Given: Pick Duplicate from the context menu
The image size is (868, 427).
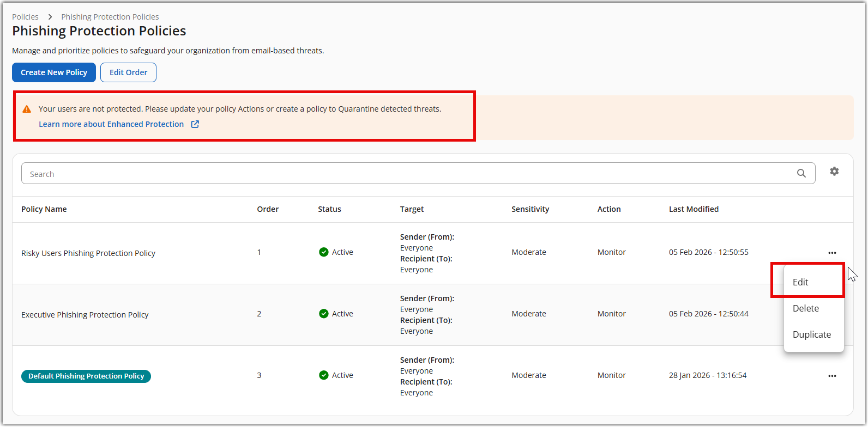Looking at the screenshot, I should (811, 334).
